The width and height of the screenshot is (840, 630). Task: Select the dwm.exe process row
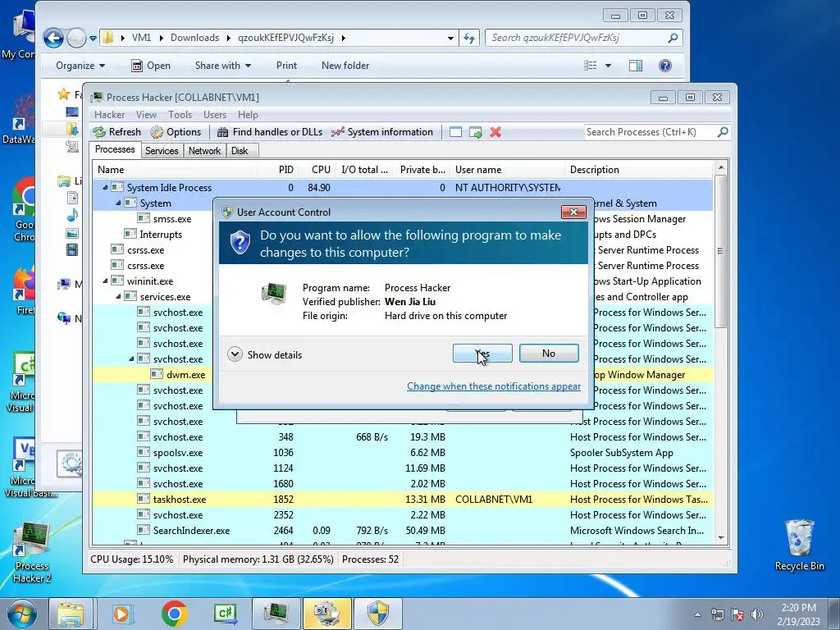point(402,374)
